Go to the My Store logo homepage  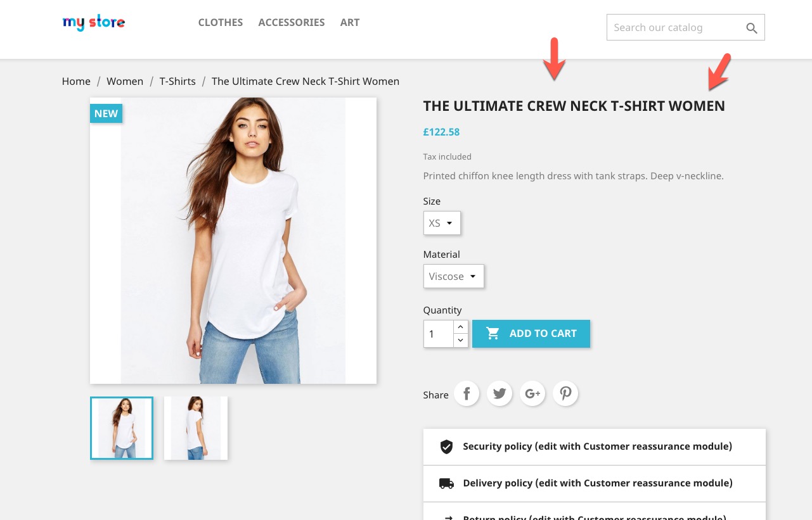(94, 23)
